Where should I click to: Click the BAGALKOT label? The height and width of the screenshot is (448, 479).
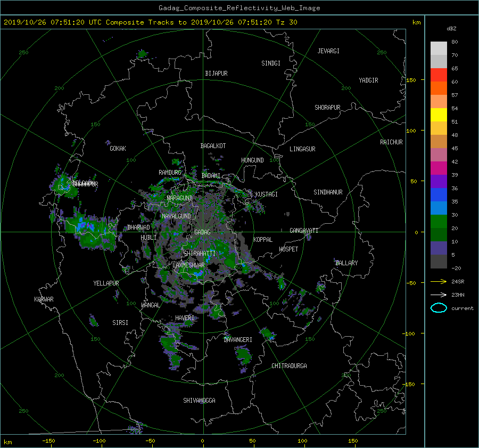pyautogui.click(x=213, y=146)
